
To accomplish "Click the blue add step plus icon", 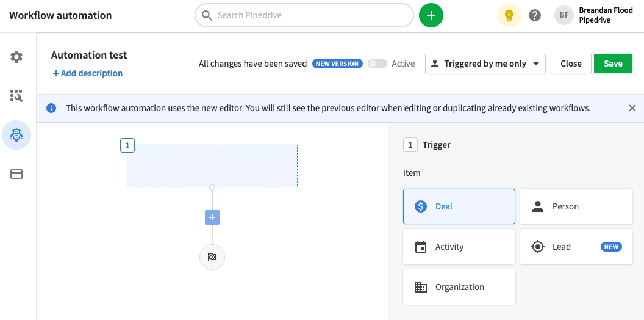I will pyautogui.click(x=212, y=217).
